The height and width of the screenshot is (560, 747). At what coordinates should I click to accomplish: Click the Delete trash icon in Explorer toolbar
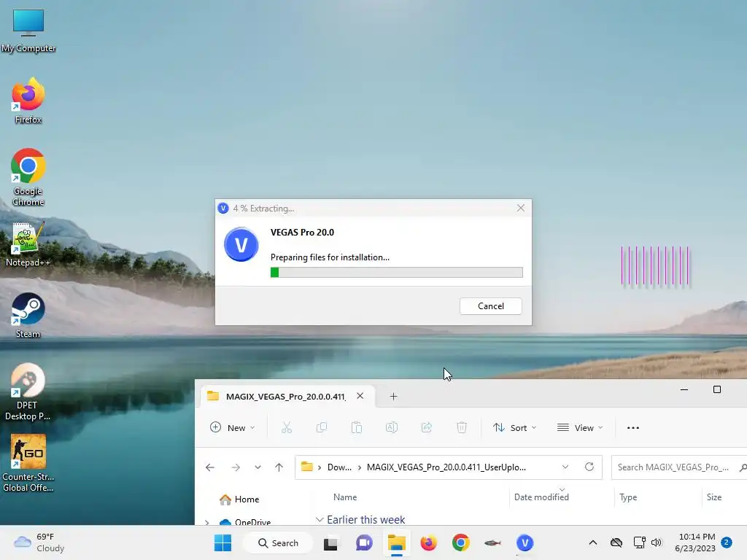[x=462, y=427]
